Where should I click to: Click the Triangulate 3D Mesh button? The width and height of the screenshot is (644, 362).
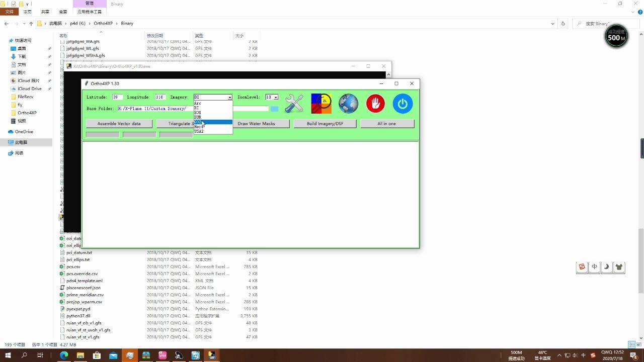175,123
